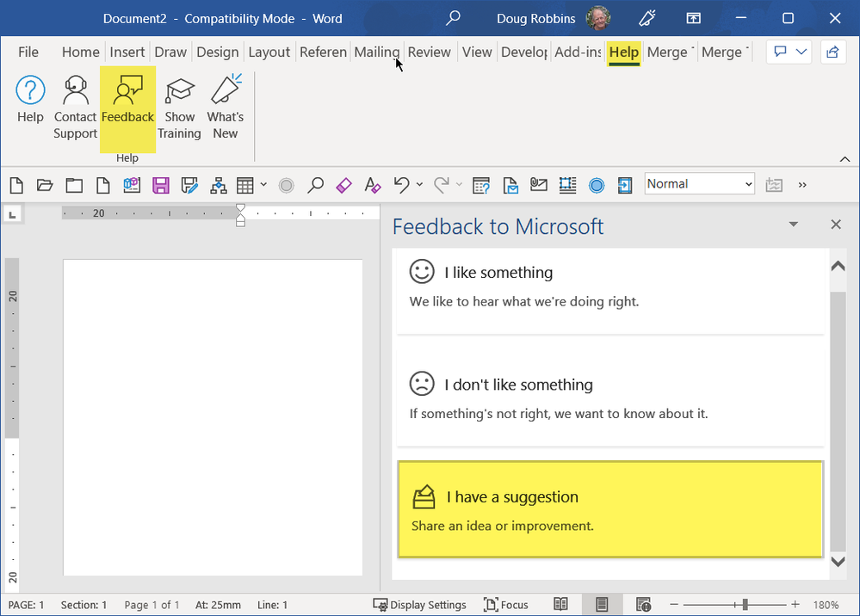This screenshot has height=616, width=860.
Task: Click the first-line indent marker on ruler
Action: pos(240,208)
